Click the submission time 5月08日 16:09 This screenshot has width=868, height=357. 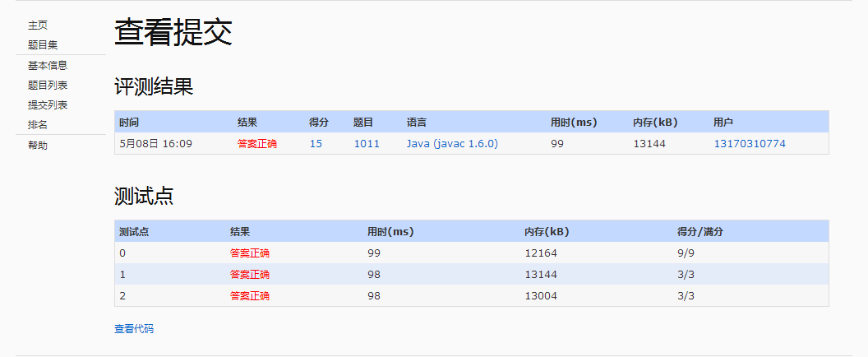pos(155,144)
